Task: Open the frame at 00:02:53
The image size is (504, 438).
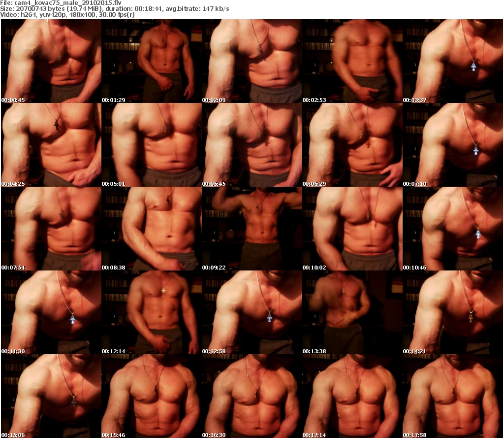Action: tap(352, 61)
